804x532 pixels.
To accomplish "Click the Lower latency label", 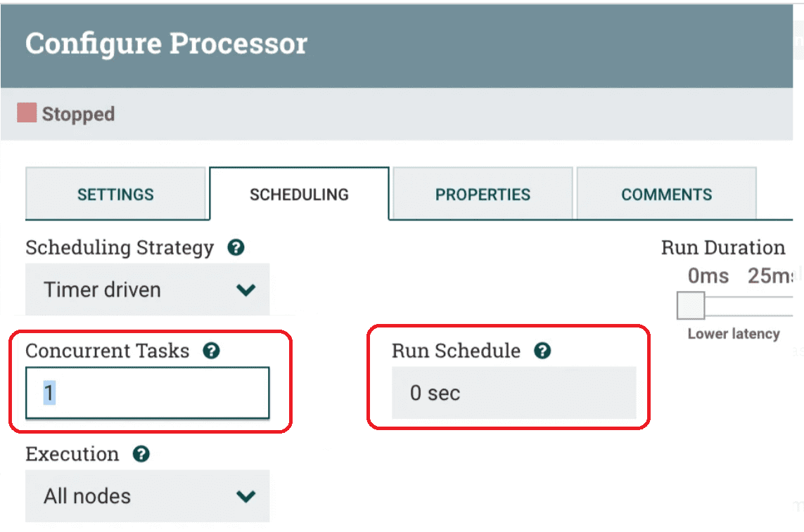I will point(734,334).
